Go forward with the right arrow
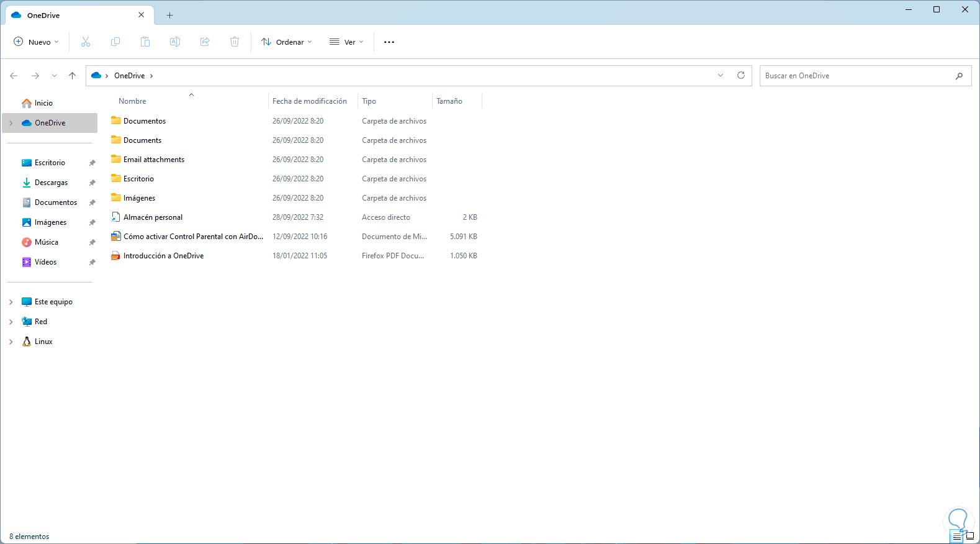The height and width of the screenshot is (544, 980). pyautogui.click(x=35, y=76)
